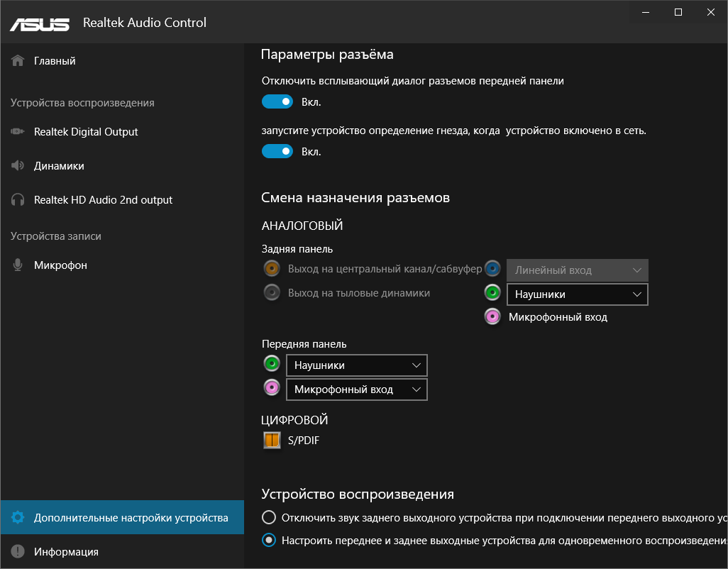Click the orange S/PDIF digital port icon
Screen dimensions: 728x569
click(272, 439)
